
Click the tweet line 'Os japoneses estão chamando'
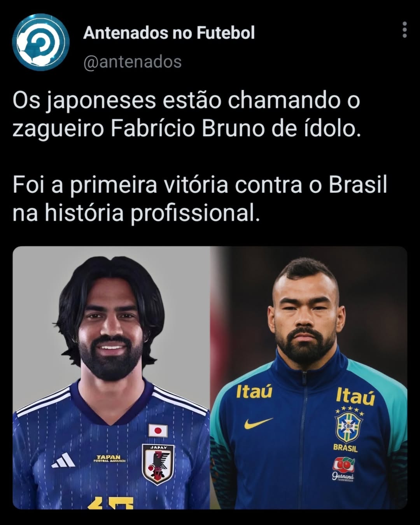pos(186,101)
